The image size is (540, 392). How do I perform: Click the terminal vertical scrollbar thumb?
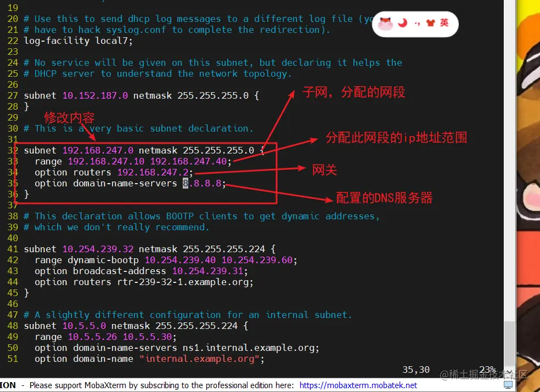[509, 344]
